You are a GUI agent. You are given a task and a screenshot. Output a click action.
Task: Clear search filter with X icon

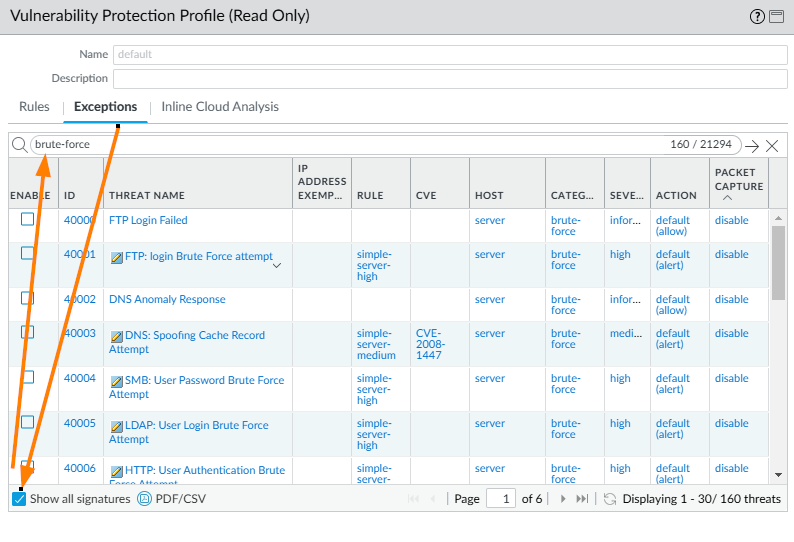click(x=772, y=146)
